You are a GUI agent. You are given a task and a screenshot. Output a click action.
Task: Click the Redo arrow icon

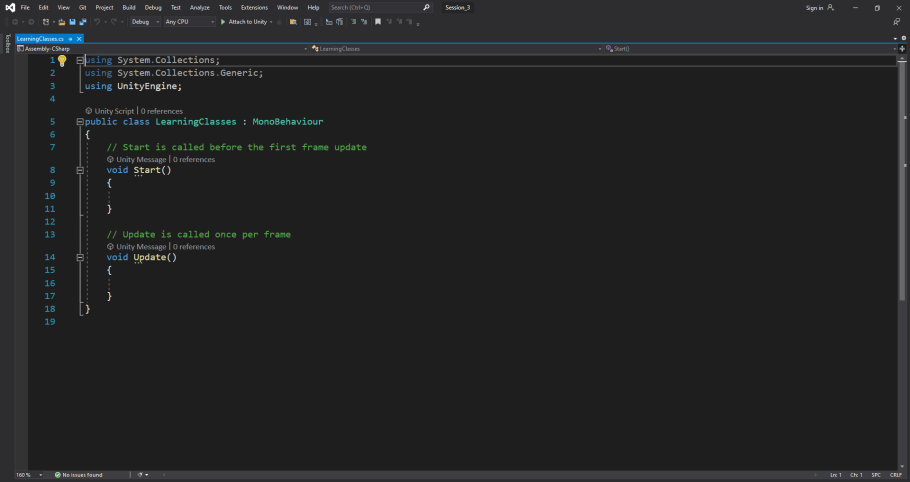[x=114, y=21]
